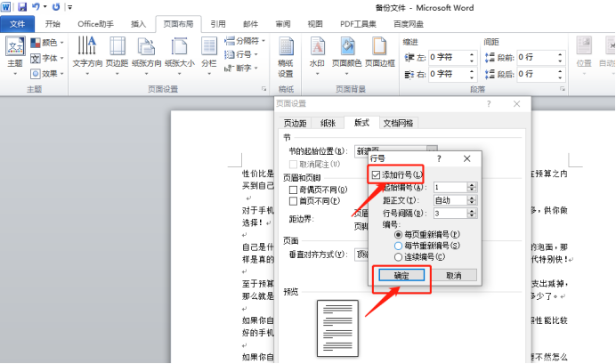Switch to the 开始 ribbon tab
616x364 pixels.
[x=53, y=24]
